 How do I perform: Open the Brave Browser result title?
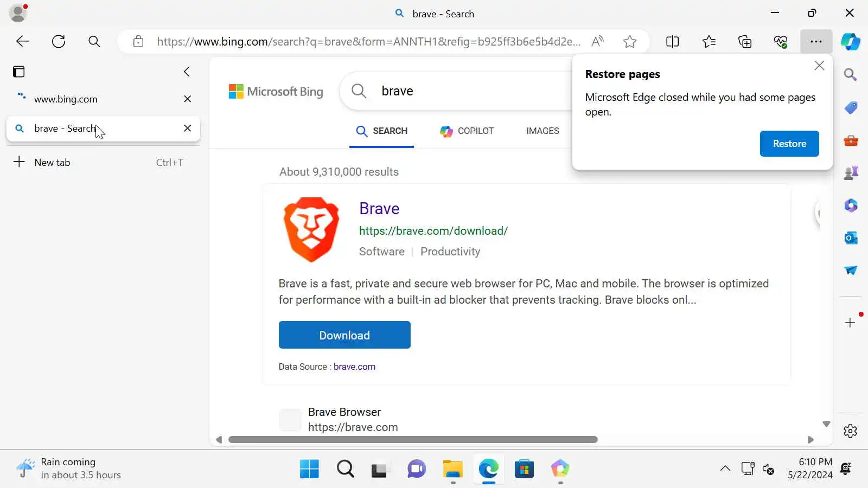pos(344,412)
